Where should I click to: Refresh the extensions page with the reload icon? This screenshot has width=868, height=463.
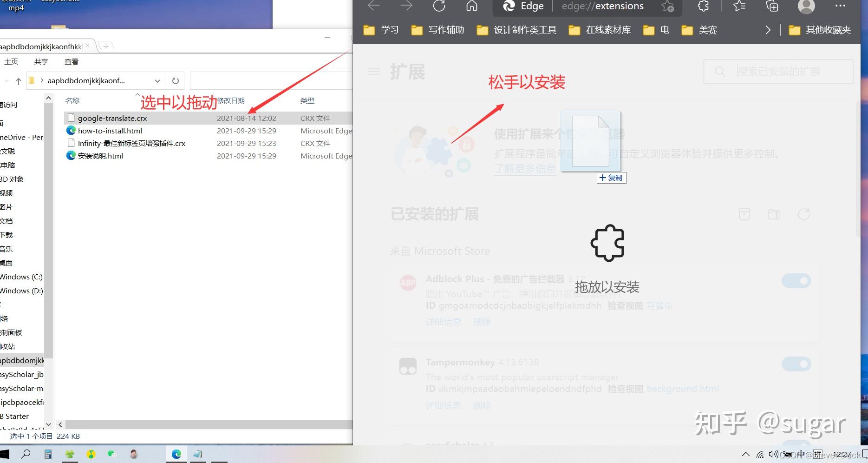(439, 6)
